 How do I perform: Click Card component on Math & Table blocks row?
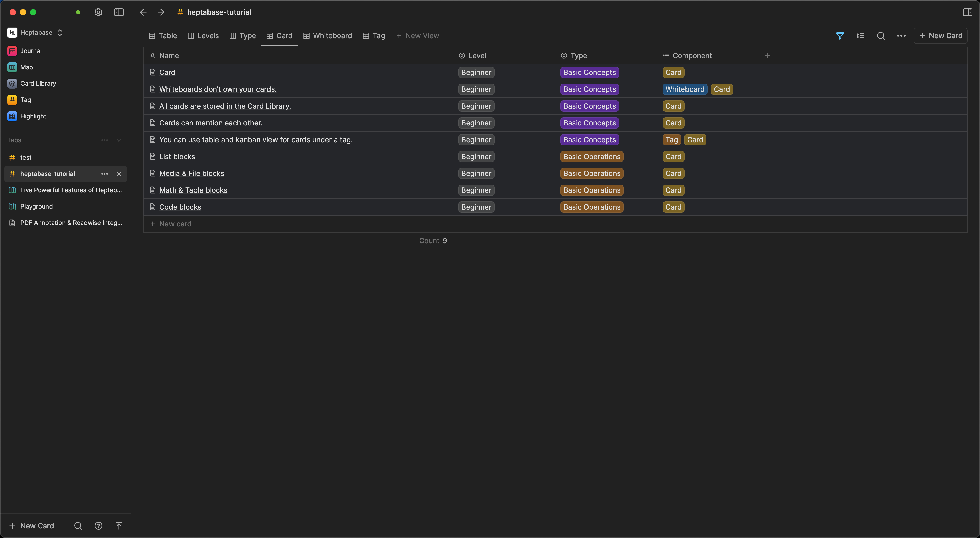(673, 190)
